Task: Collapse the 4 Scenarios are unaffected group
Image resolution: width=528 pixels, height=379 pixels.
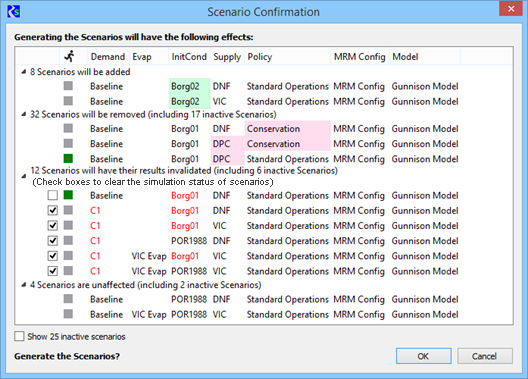Action: click(x=24, y=285)
